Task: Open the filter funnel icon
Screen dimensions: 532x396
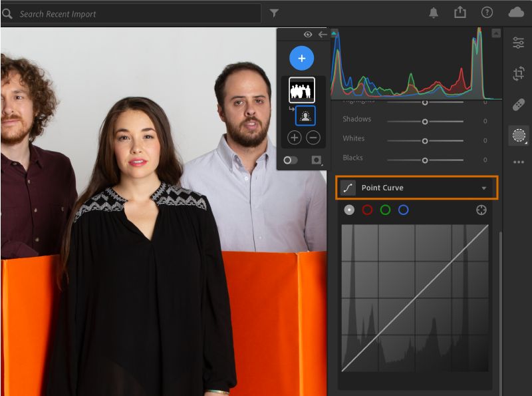Action: [274, 13]
